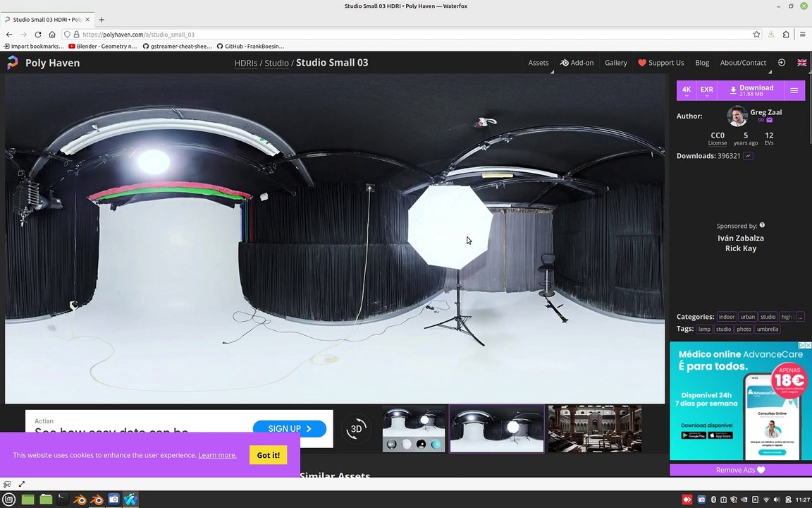The width and height of the screenshot is (812, 508).
Task: Open the Studio breadcrumb link
Action: pyautogui.click(x=276, y=63)
